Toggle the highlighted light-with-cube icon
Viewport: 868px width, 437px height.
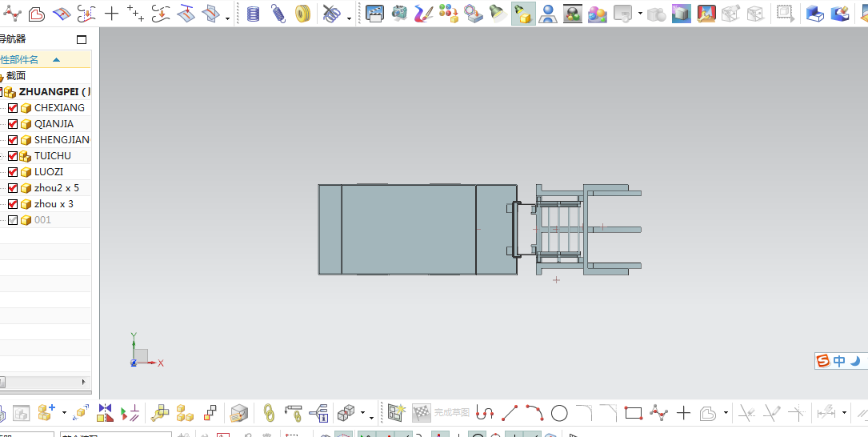click(x=523, y=14)
